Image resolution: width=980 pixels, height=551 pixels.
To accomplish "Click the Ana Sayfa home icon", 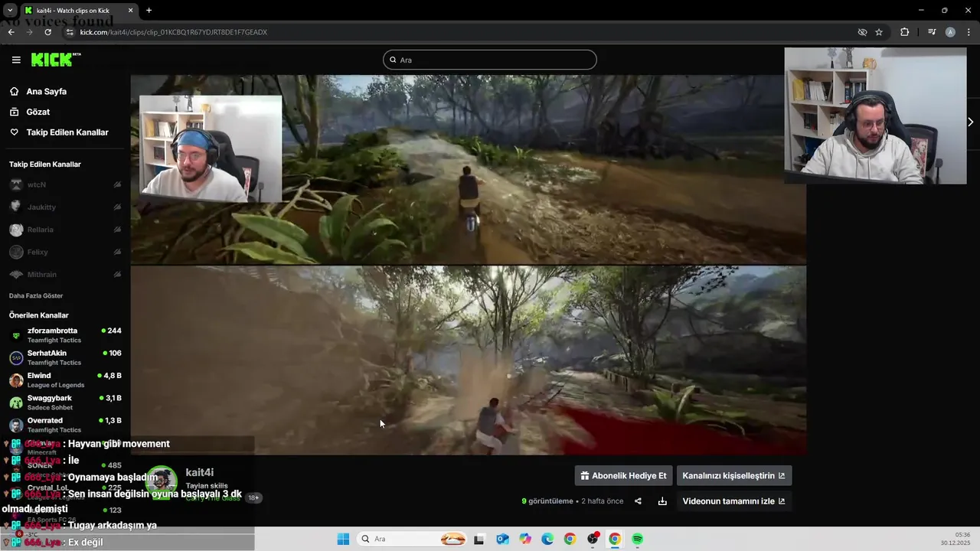I will tap(14, 91).
